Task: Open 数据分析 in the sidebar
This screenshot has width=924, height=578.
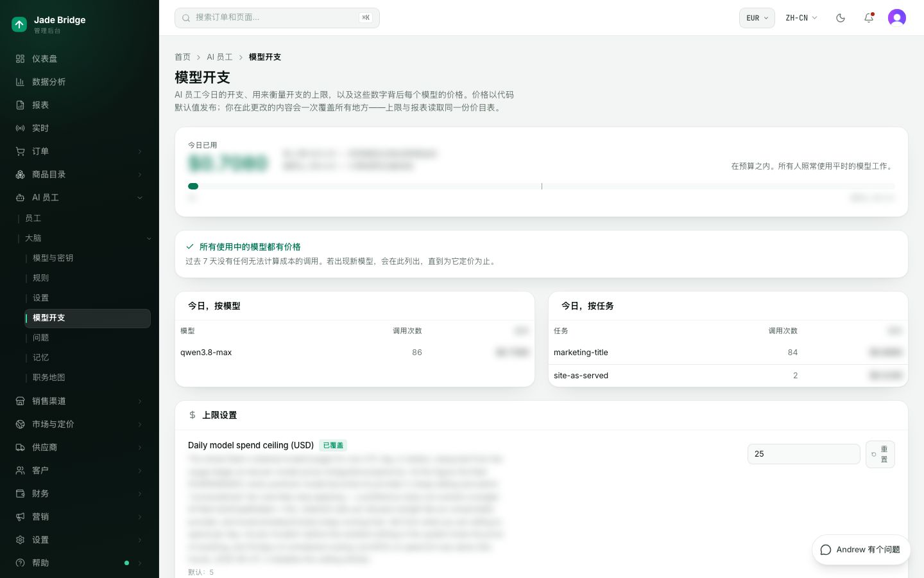Action: (80, 82)
